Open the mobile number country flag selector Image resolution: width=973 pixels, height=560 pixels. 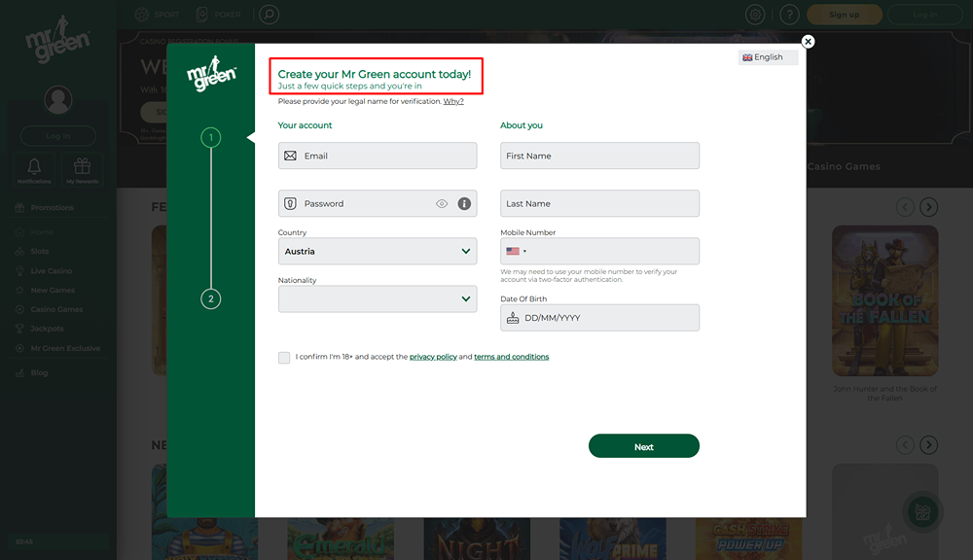tap(516, 251)
